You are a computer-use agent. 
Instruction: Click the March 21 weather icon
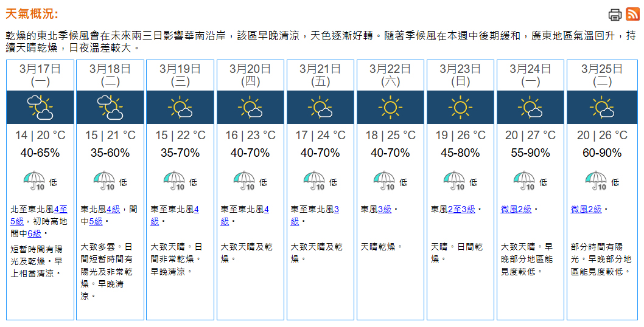click(320, 108)
